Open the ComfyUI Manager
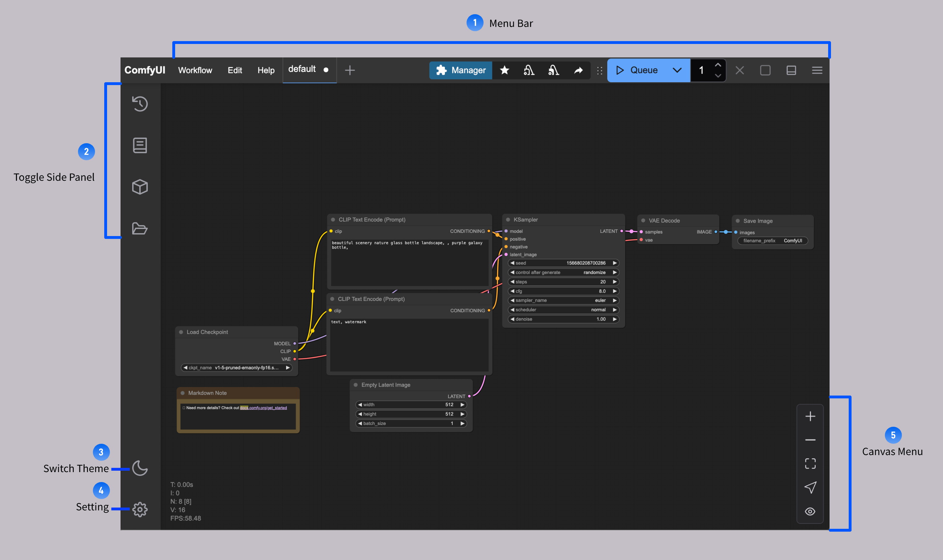 pyautogui.click(x=461, y=70)
